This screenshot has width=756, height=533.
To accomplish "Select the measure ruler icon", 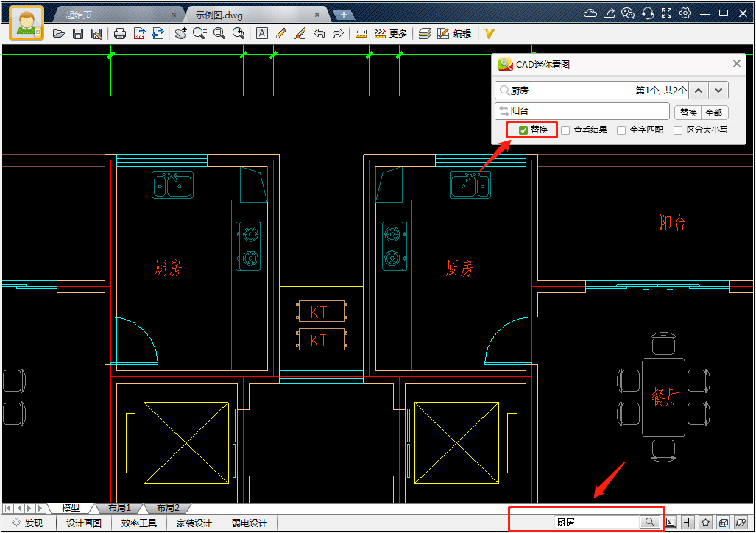I will 361,33.
